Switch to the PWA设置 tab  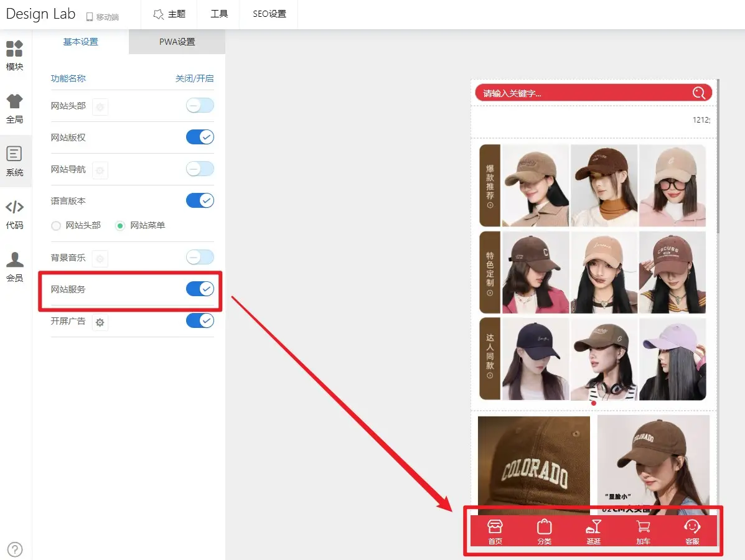click(177, 42)
